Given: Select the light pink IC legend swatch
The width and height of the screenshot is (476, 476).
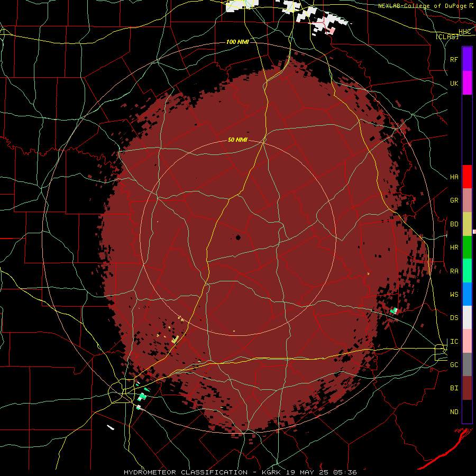Looking at the screenshot, I should click(x=467, y=341).
